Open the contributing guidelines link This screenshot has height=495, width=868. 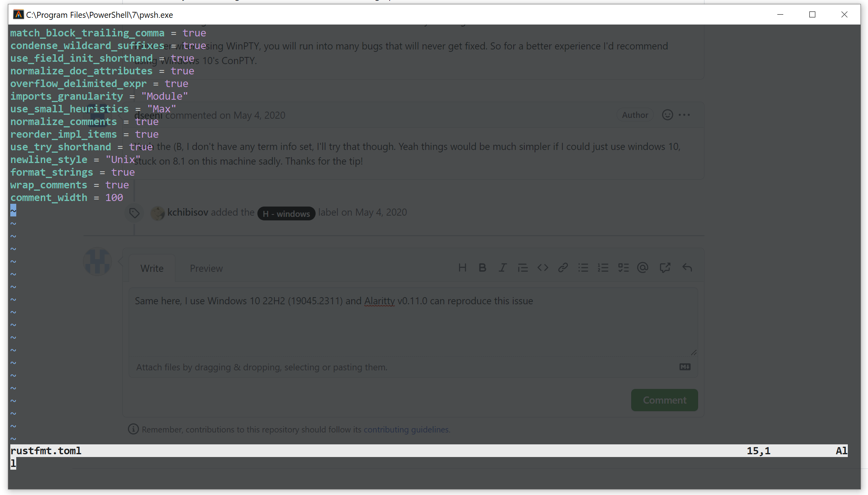pos(406,429)
